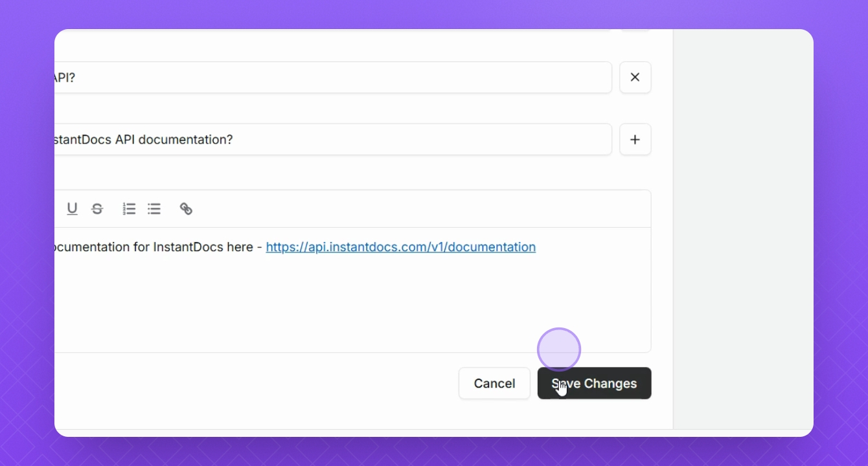Click the partially visible field above "API?"
The height and width of the screenshot is (466, 868).
pyautogui.click(x=333, y=30)
